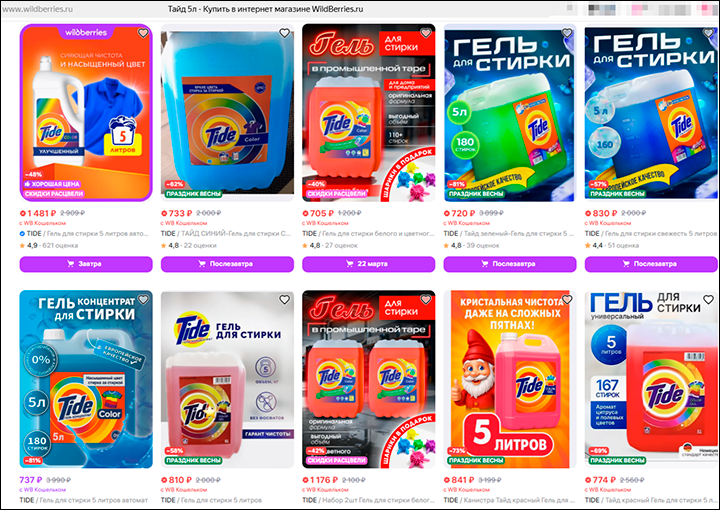
Task: Add 705 ₽ red gel to favorites
Action: pyautogui.click(x=426, y=33)
